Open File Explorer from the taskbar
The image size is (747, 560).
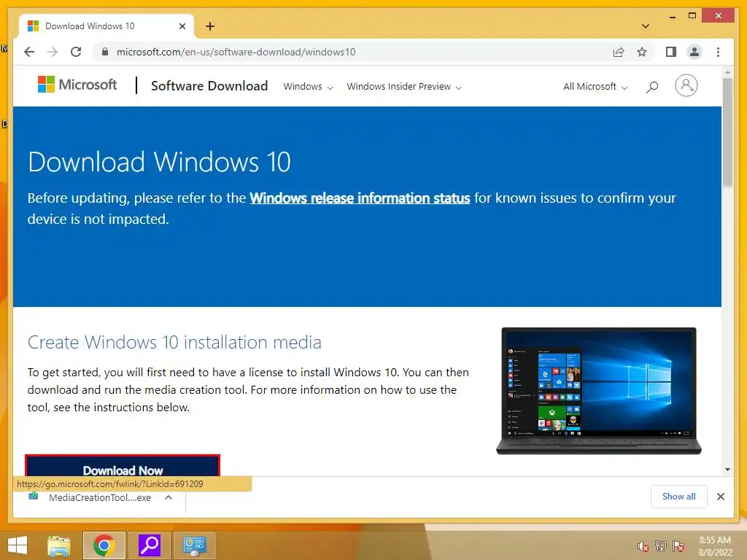(59, 545)
